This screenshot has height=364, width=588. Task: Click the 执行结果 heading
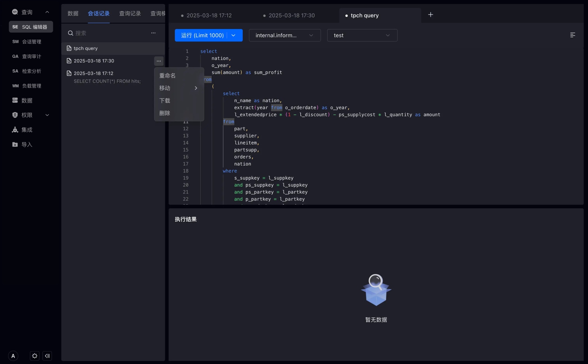186,219
